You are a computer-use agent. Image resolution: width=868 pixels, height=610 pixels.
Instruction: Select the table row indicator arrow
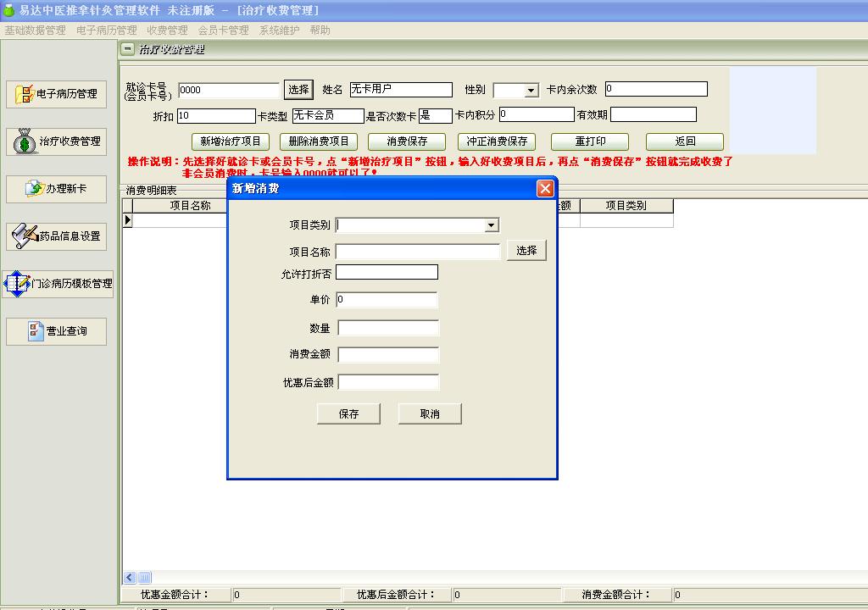pyautogui.click(x=128, y=220)
